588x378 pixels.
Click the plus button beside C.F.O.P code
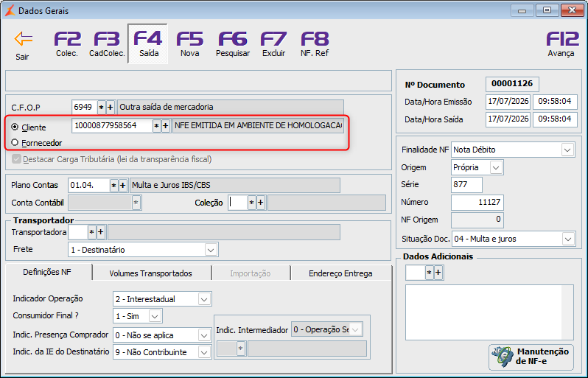pyautogui.click(x=111, y=108)
